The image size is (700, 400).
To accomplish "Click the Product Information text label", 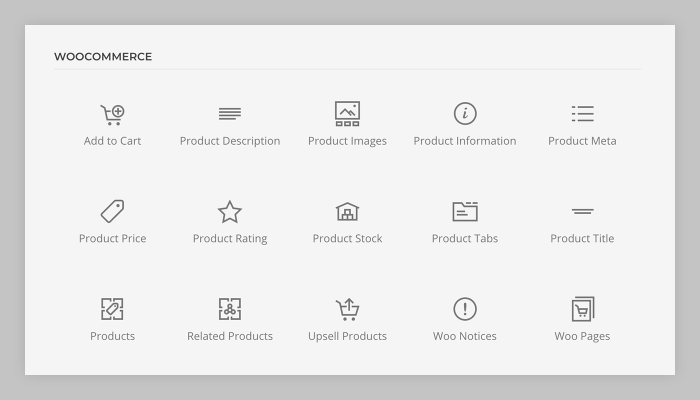I will pos(465,141).
